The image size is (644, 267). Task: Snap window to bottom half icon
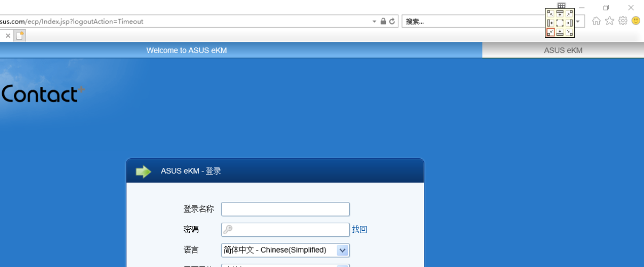click(560, 33)
